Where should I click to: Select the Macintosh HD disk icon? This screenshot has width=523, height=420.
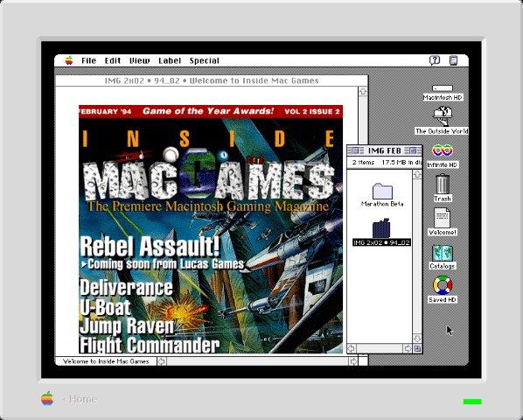click(443, 88)
